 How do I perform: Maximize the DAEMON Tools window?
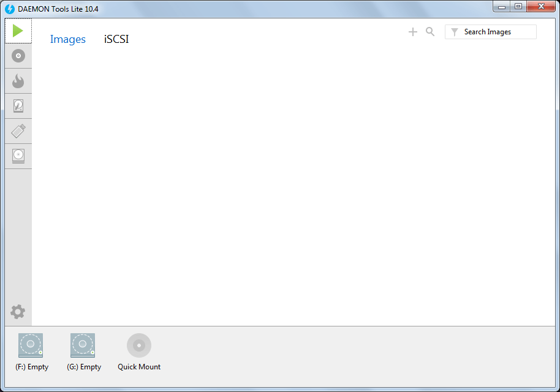click(x=518, y=6)
